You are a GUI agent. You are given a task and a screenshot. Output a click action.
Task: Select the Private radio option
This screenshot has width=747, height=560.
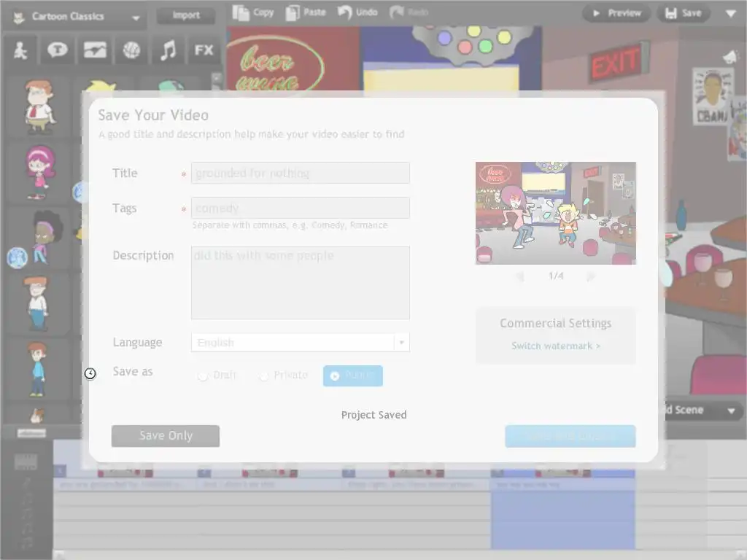pyautogui.click(x=284, y=376)
